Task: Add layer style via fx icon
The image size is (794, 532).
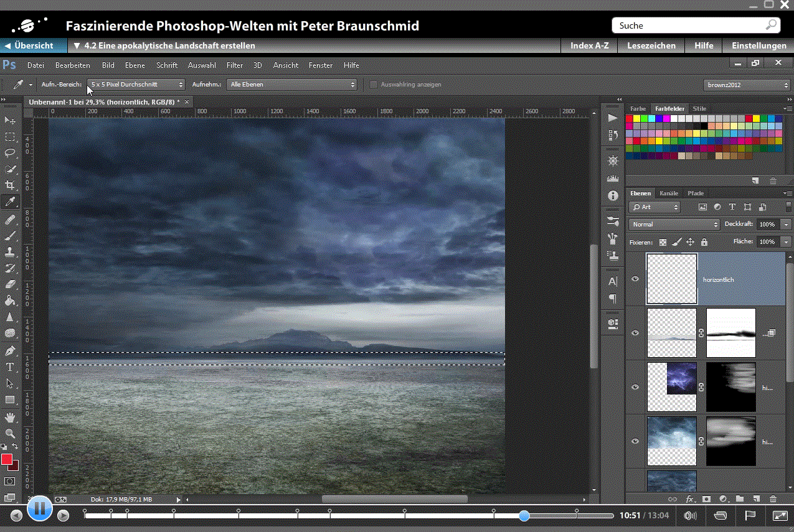Action: click(690, 499)
